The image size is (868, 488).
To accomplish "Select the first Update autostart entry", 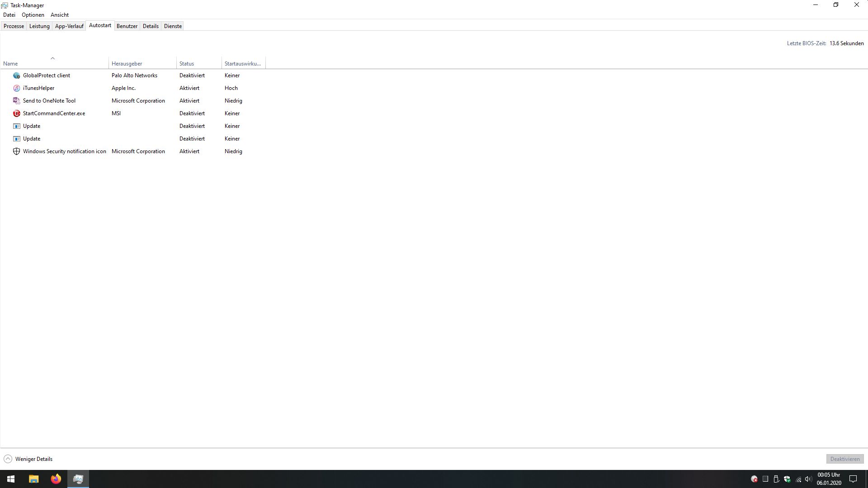I will click(x=32, y=126).
